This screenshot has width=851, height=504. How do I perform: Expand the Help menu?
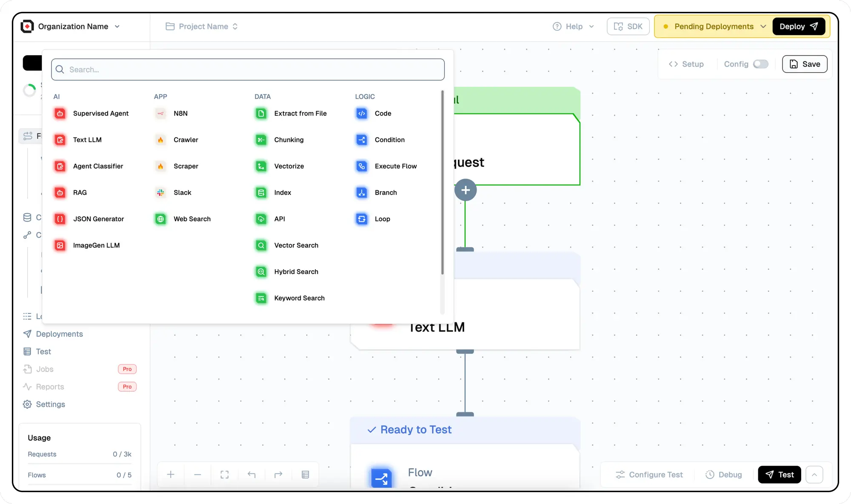[x=573, y=26]
